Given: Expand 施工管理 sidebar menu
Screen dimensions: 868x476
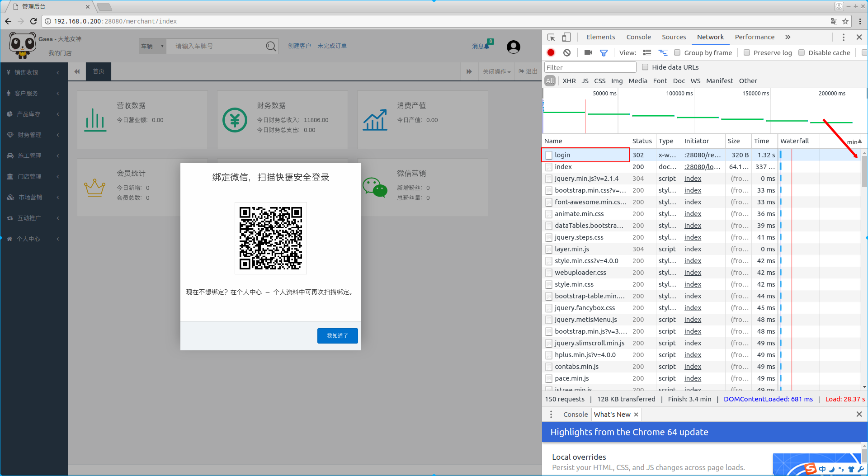Looking at the screenshot, I should click(x=34, y=156).
